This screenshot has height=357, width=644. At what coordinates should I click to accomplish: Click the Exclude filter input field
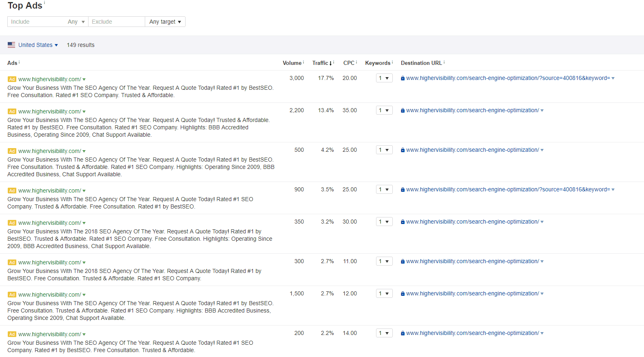pyautogui.click(x=117, y=22)
